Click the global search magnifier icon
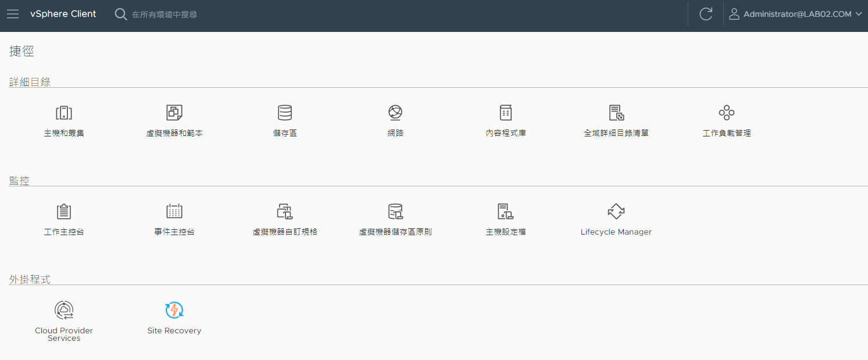 121,15
